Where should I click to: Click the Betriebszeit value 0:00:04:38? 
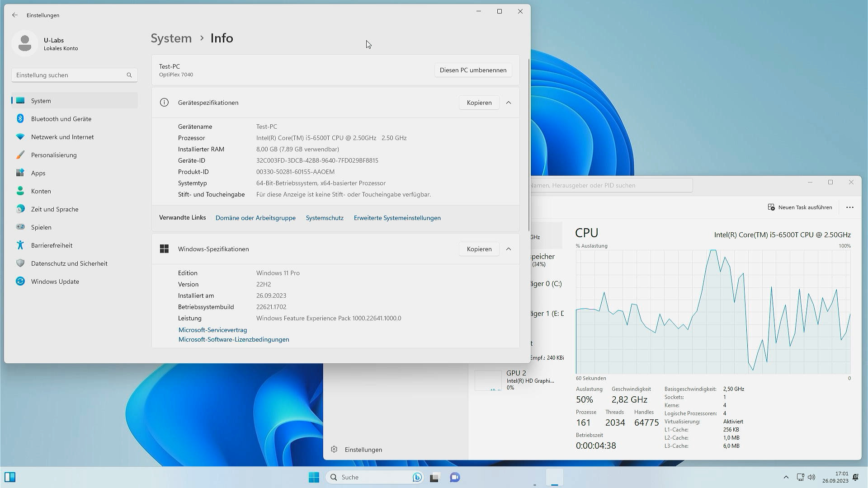pyautogui.click(x=596, y=446)
